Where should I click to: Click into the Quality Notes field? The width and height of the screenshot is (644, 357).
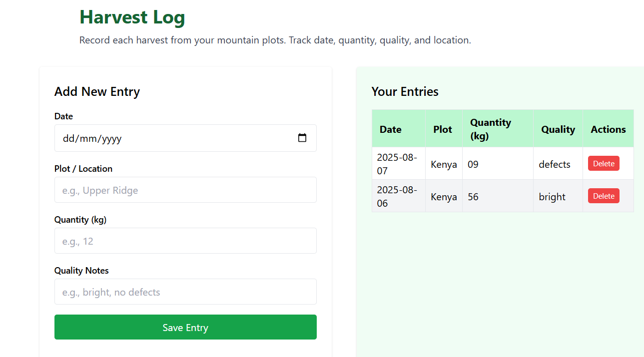pos(185,292)
